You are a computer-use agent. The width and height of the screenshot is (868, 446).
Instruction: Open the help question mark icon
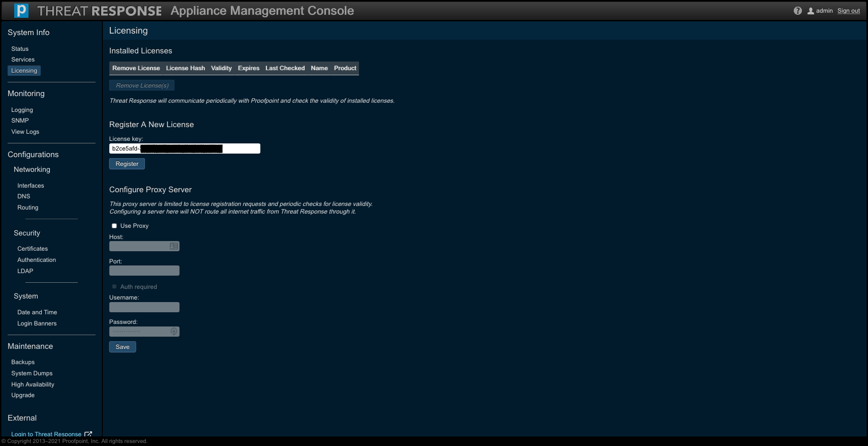point(798,11)
